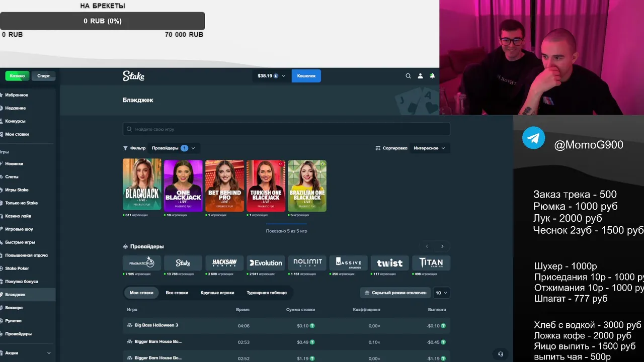The height and width of the screenshot is (362, 644).
Task: Select Twist provider tile
Action: 389,263
